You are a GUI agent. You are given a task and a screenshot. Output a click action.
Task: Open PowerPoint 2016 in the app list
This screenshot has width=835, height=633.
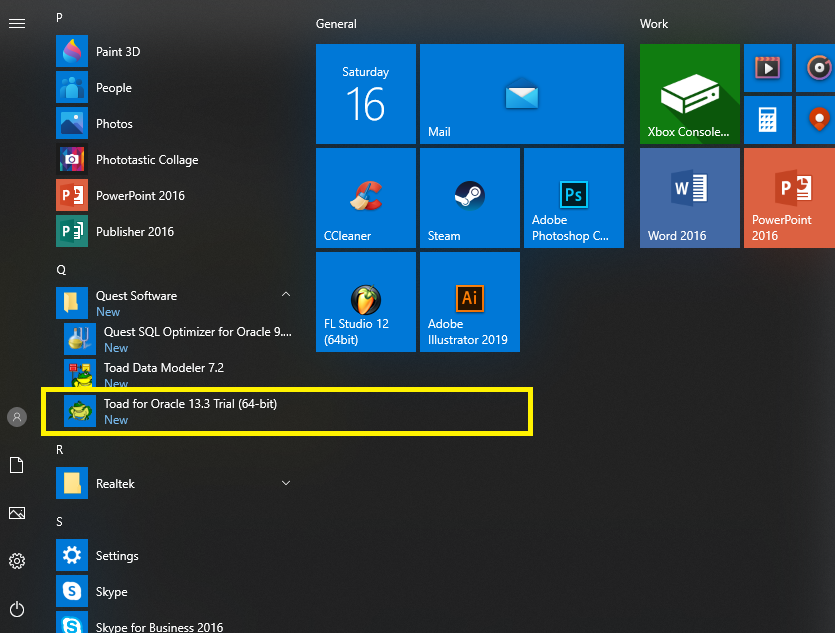[176, 195]
